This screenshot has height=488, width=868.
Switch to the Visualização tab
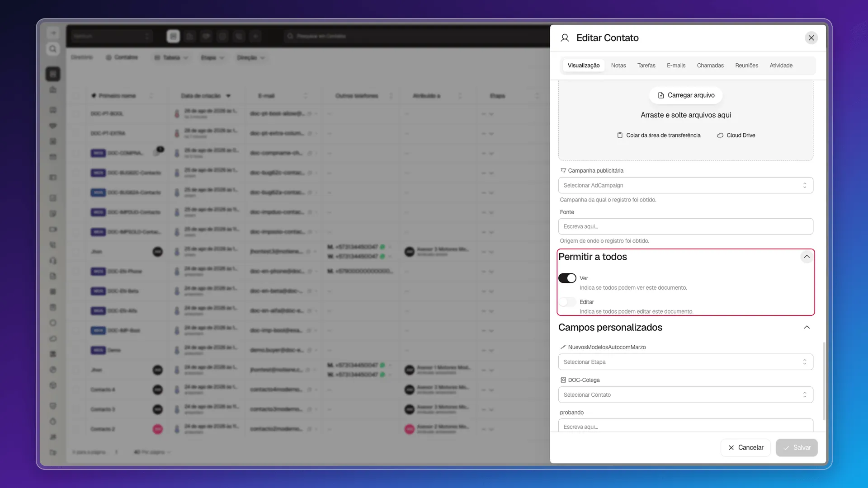pyautogui.click(x=583, y=66)
